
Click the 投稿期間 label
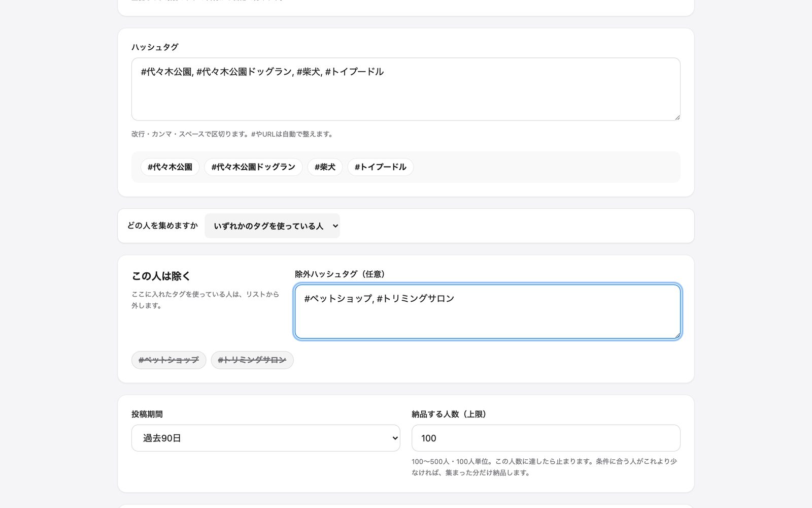point(147,415)
